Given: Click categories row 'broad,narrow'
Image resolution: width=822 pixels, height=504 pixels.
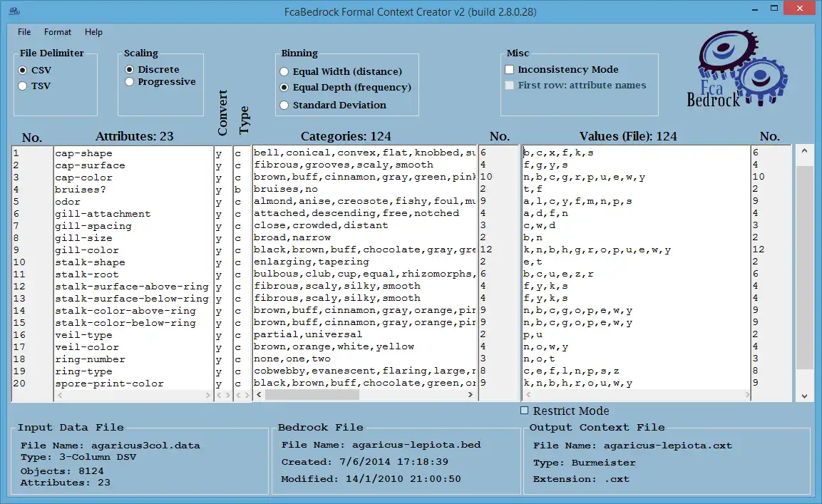Looking at the screenshot, I should pyautogui.click(x=292, y=237).
